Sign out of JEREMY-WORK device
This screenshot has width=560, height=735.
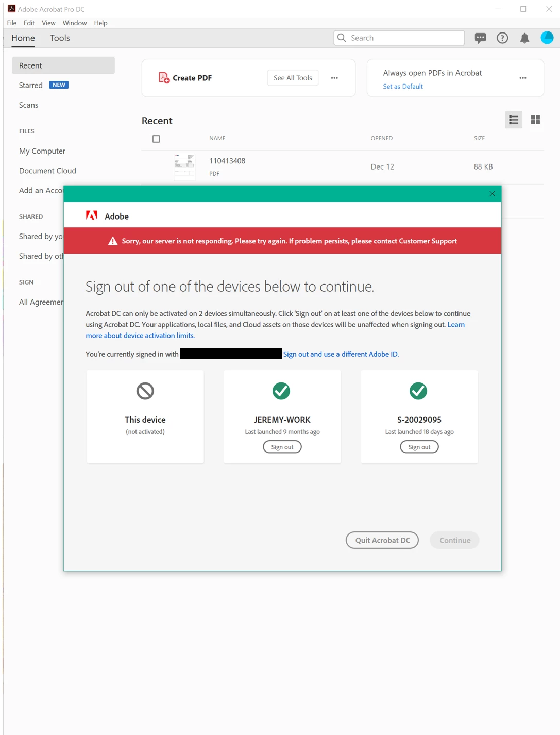282,447
